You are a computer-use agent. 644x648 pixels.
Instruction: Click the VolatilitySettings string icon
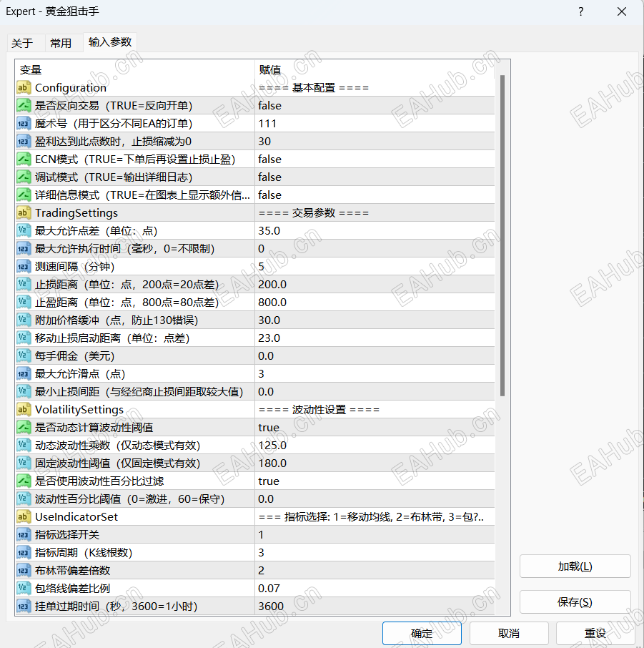pyautogui.click(x=24, y=409)
